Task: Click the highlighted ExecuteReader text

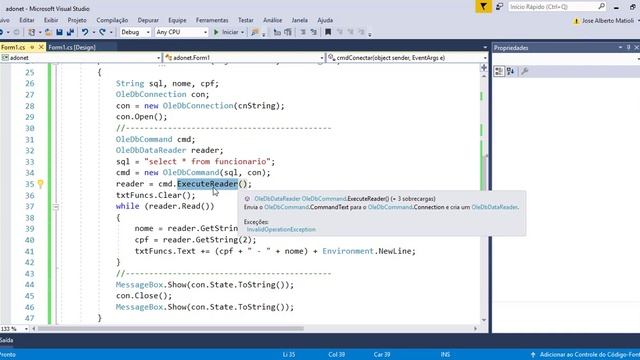Action: point(207,184)
